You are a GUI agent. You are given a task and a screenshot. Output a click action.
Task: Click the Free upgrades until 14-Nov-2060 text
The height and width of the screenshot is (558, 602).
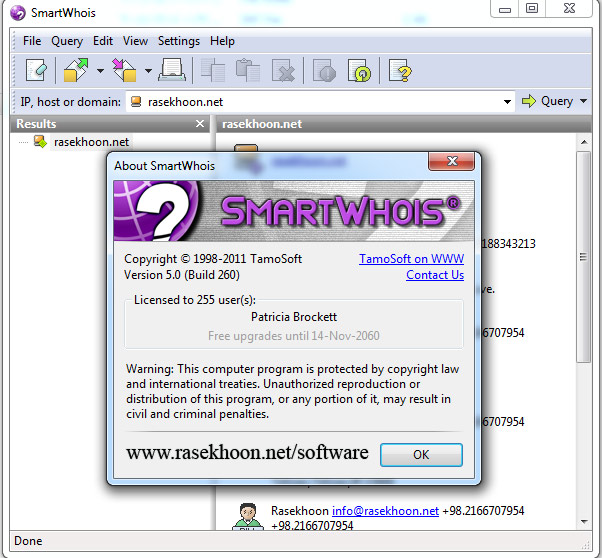pos(294,336)
